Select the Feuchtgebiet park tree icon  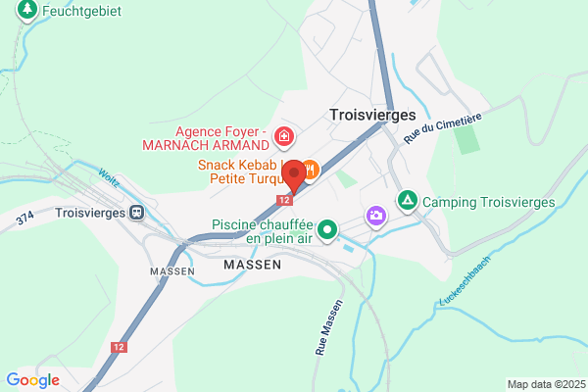[x=27, y=10]
